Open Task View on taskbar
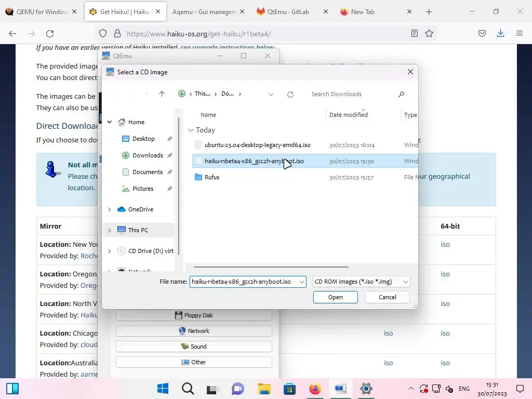The width and height of the screenshot is (532, 399). coord(212,389)
